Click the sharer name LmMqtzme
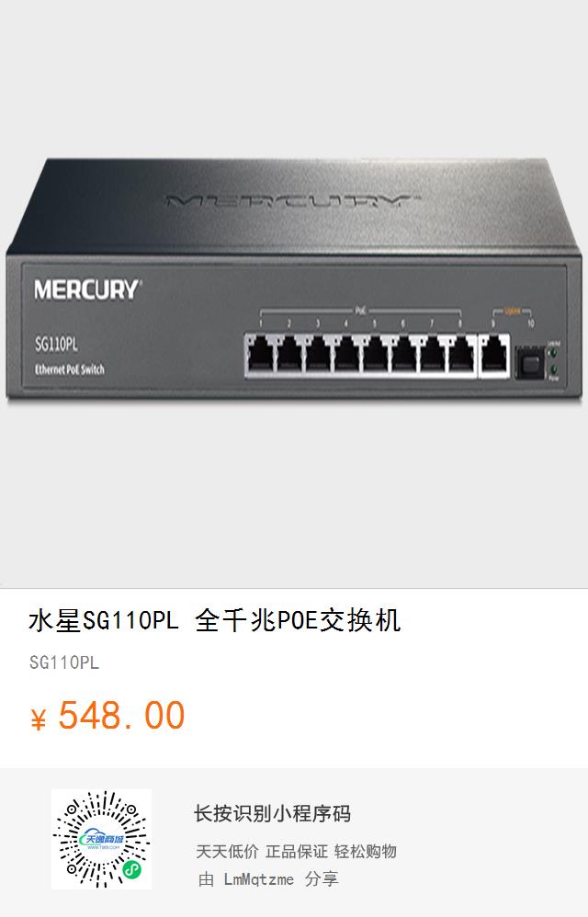 point(259,879)
